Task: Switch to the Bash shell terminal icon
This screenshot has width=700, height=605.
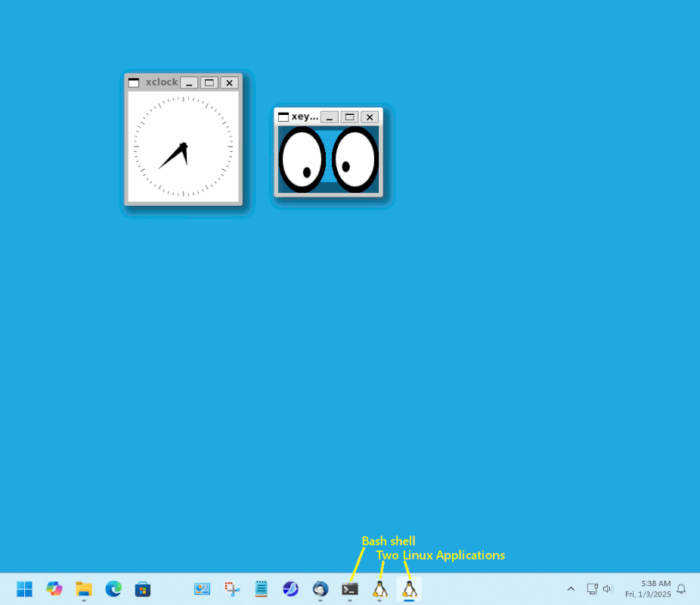Action: [350, 589]
